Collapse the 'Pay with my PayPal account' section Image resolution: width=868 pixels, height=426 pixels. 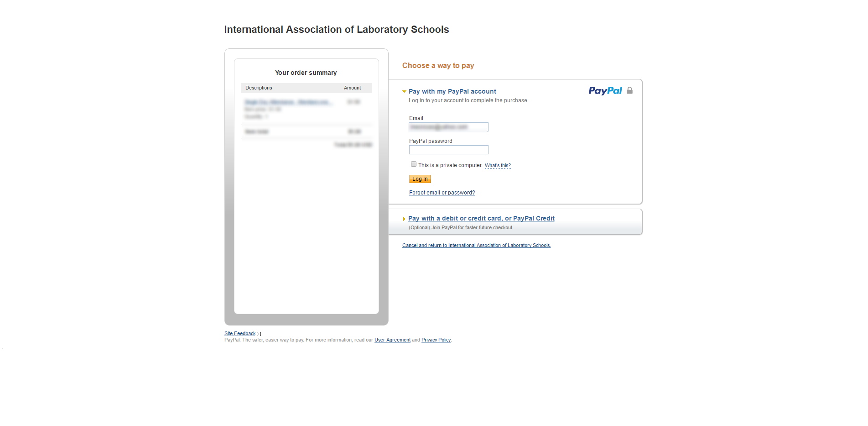[x=452, y=91]
